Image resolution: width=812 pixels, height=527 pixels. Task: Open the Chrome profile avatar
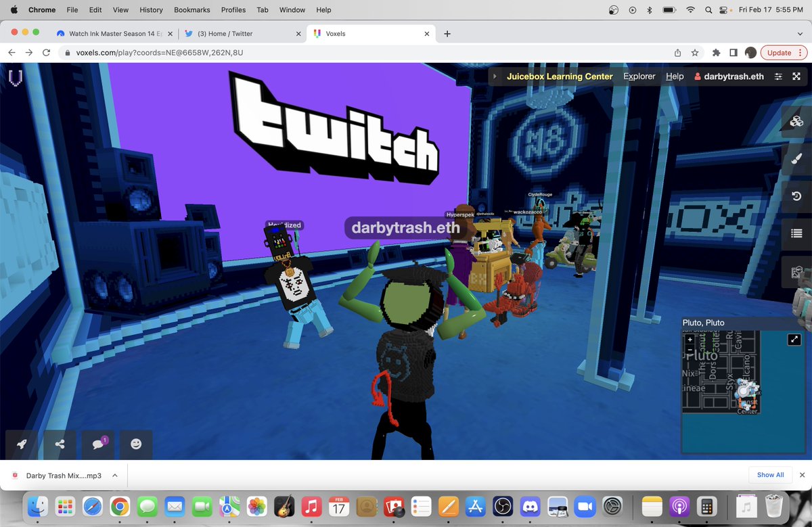750,53
